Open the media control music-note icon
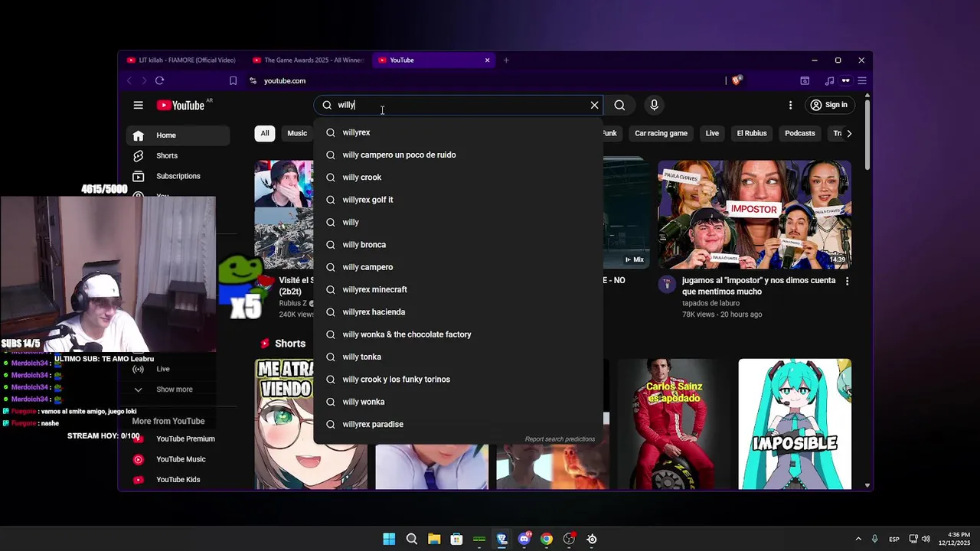980x551 pixels. point(829,80)
